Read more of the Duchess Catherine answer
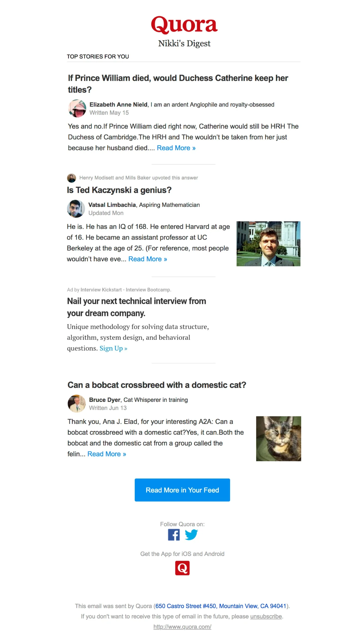 [x=176, y=148]
